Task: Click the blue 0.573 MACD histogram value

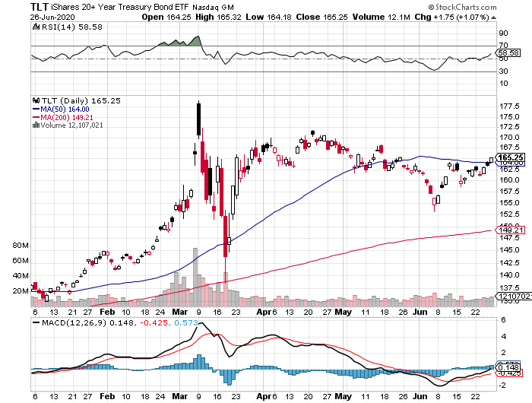Action: click(186, 322)
